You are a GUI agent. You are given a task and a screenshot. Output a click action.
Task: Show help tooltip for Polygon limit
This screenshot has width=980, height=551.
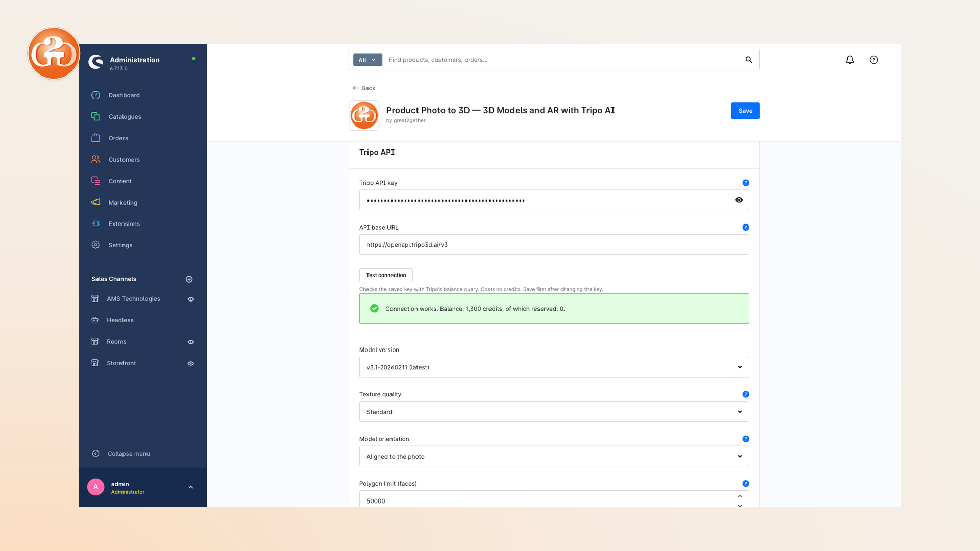point(746,484)
